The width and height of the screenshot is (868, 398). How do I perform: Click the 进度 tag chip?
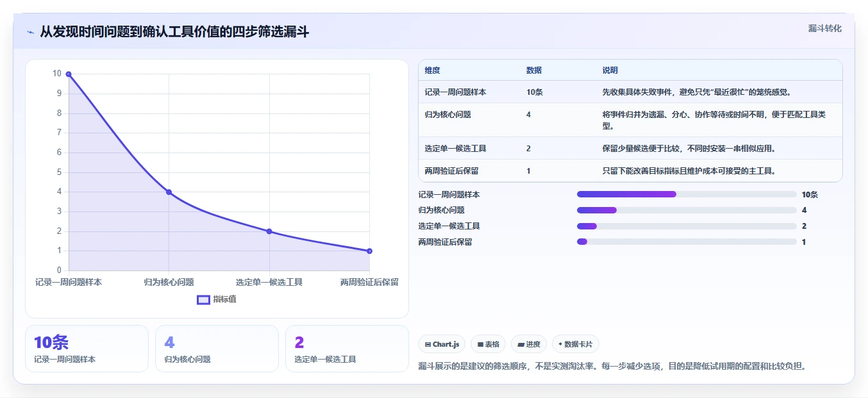coord(529,344)
